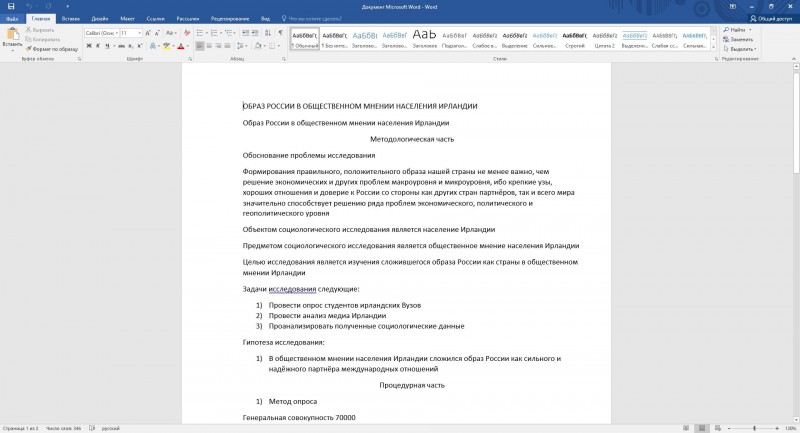Open the line spacing dropdown
Screen dimensions: 800x433
(x=247, y=46)
